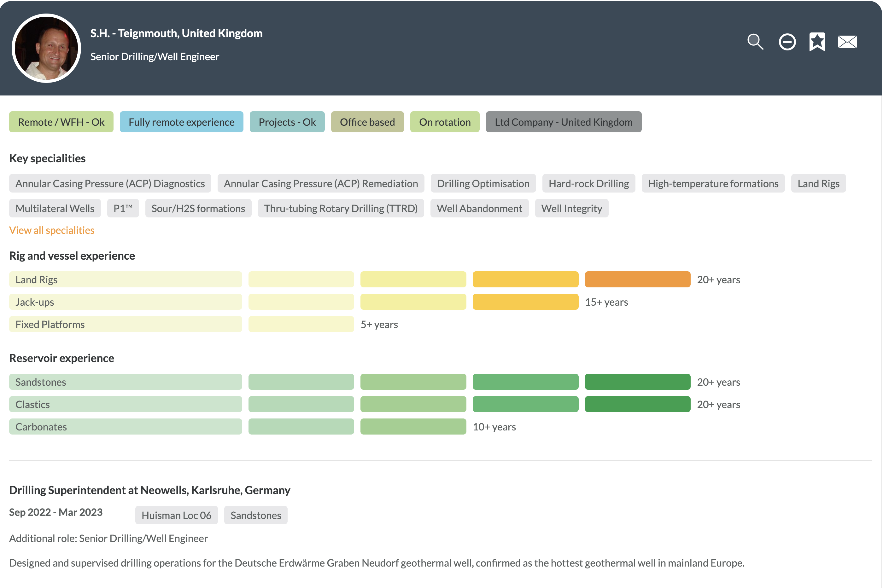
Task: Select Drilling Optimisation speciality chip
Action: [x=483, y=183]
